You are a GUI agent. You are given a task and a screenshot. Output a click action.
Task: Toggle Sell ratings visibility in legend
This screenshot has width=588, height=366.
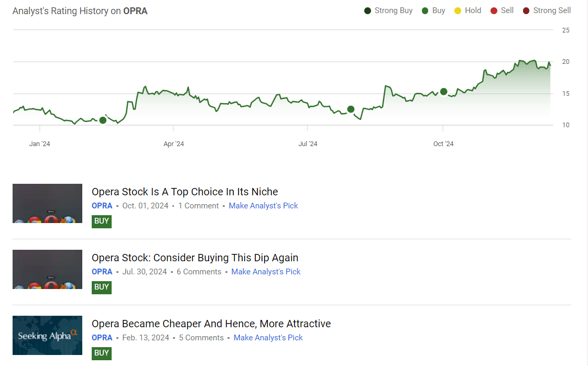coord(502,10)
